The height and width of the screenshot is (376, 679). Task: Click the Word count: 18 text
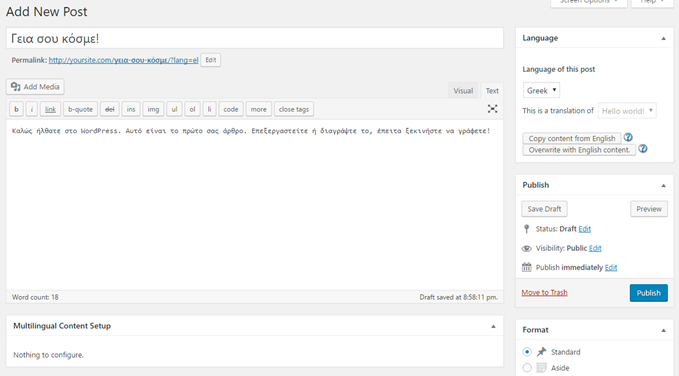[x=35, y=297]
